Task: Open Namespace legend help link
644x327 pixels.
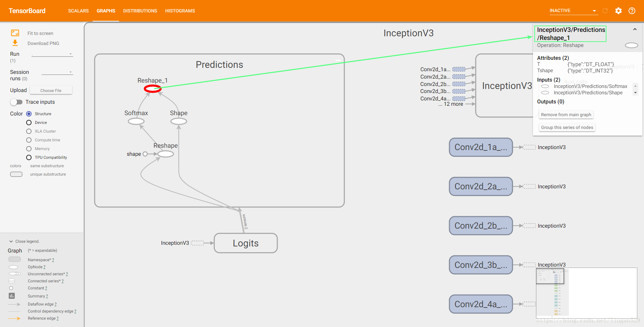Action: pyautogui.click(x=53, y=260)
